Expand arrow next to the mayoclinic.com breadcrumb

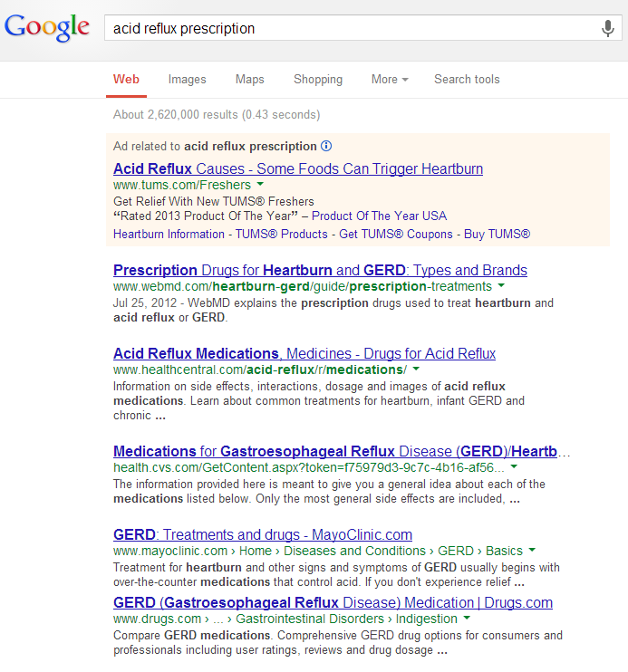click(532, 550)
